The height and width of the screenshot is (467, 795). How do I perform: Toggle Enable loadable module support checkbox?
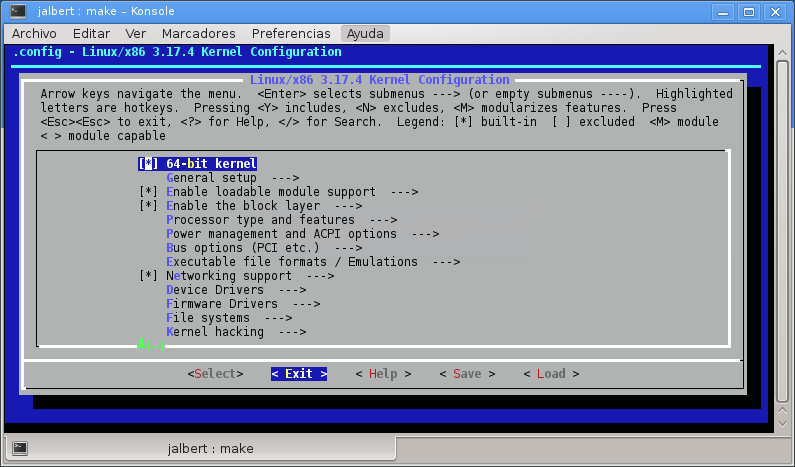(x=149, y=192)
